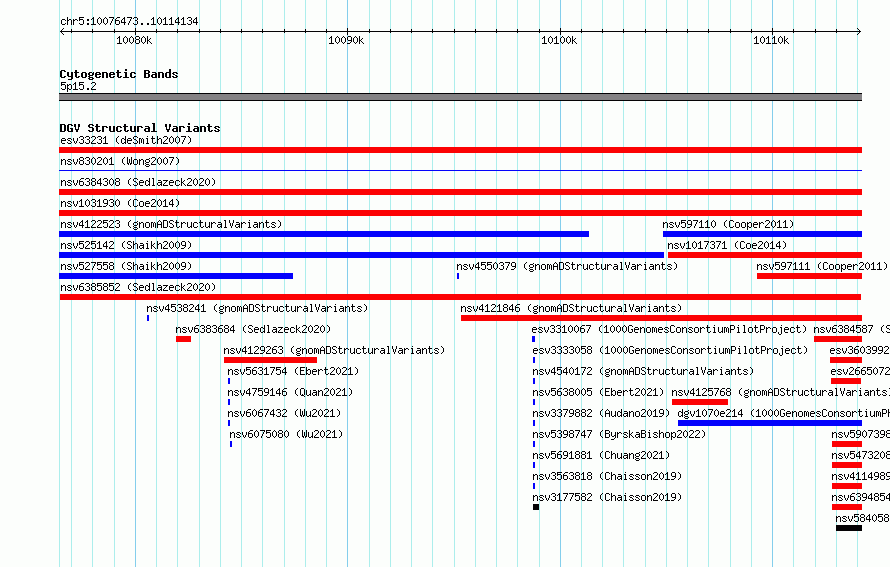Click nsv4121846 gnomAD variant label
The width and height of the screenshot is (890, 567).
click(x=571, y=308)
